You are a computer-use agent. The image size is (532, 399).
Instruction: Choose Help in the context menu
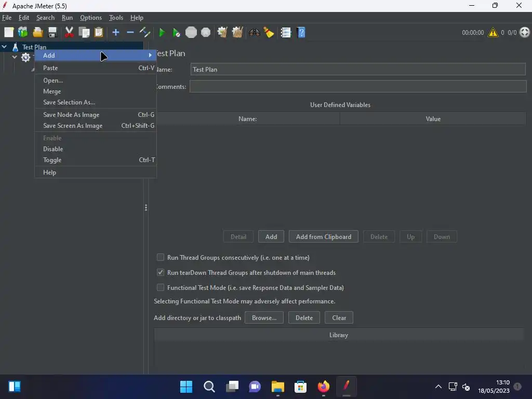click(96, 172)
